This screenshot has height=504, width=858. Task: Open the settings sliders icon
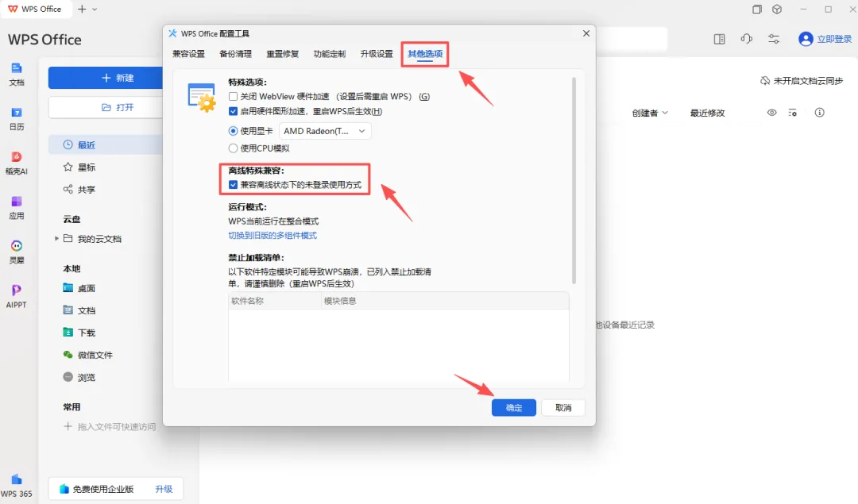click(x=774, y=39)
